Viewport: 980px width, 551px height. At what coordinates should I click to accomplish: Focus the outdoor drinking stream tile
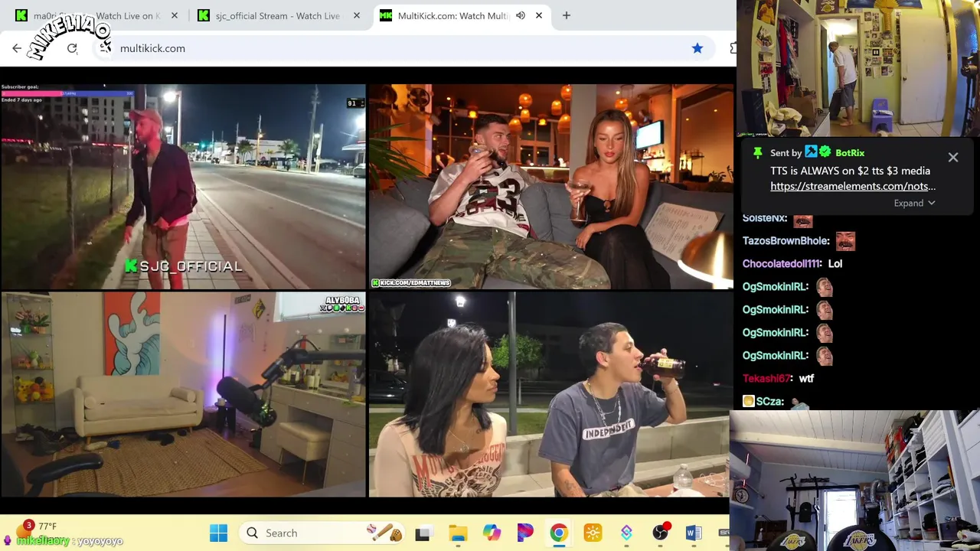click(x=550, y=394)
